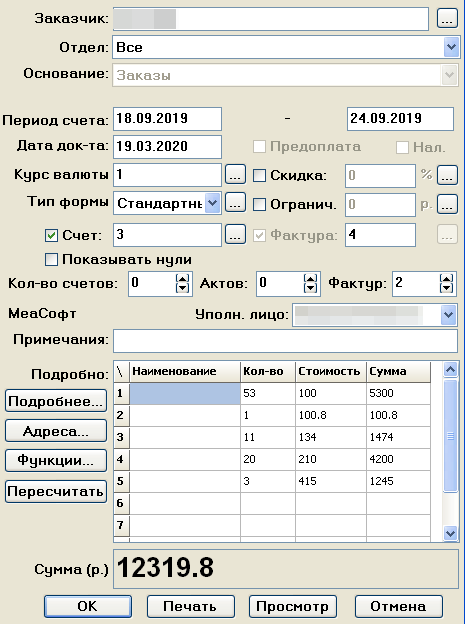Open the Тип формы dropdown list
The height and width of the screenshot is (624, 465).
(213, 203)
